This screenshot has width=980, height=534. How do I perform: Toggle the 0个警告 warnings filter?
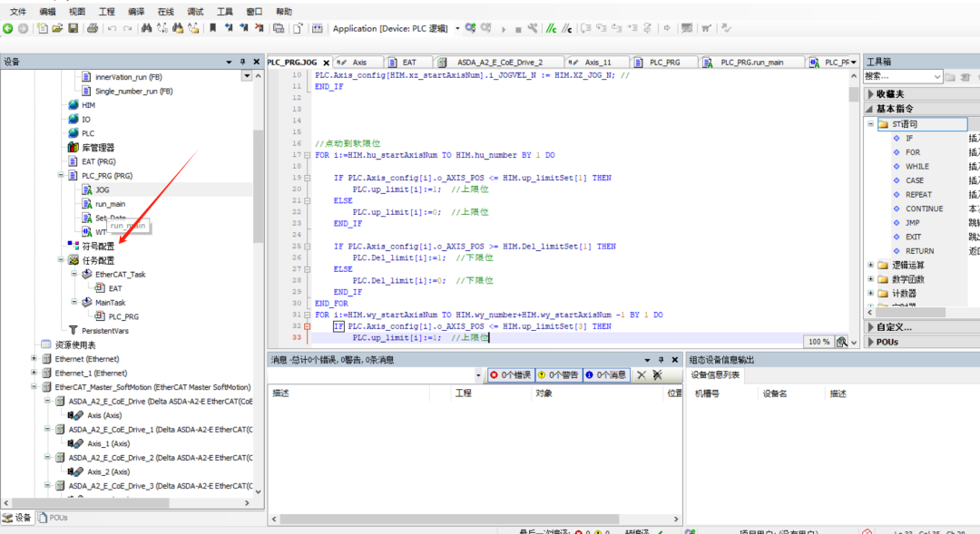coord(558,374)
